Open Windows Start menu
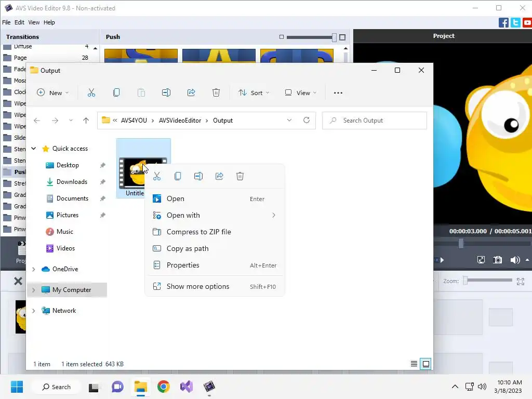 [17, 387]
